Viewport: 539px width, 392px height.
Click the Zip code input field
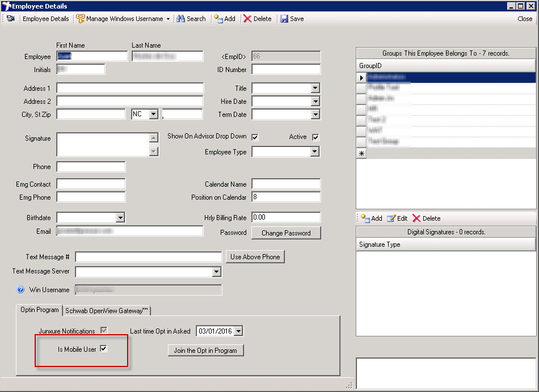pyautogui.click(x=183, y=114)
